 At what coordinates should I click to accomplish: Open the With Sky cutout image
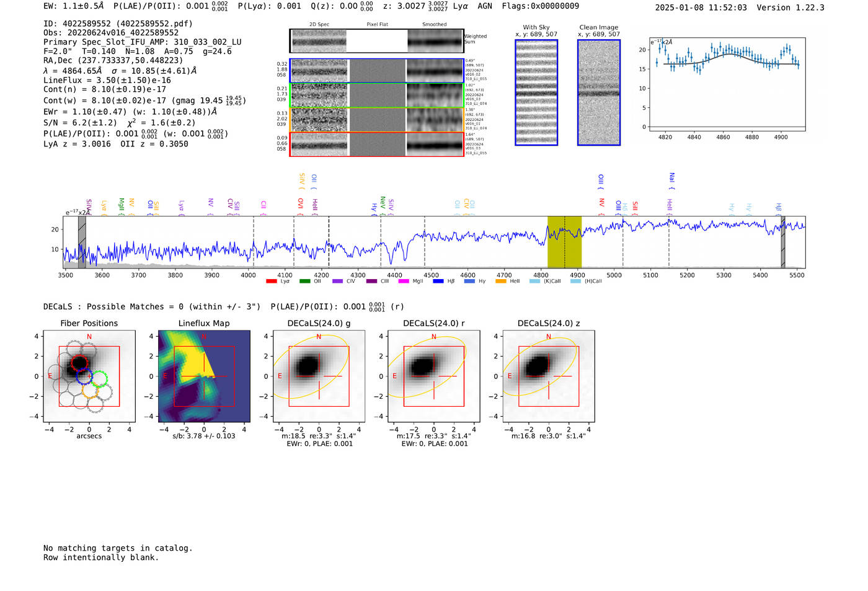click(536, 92)
